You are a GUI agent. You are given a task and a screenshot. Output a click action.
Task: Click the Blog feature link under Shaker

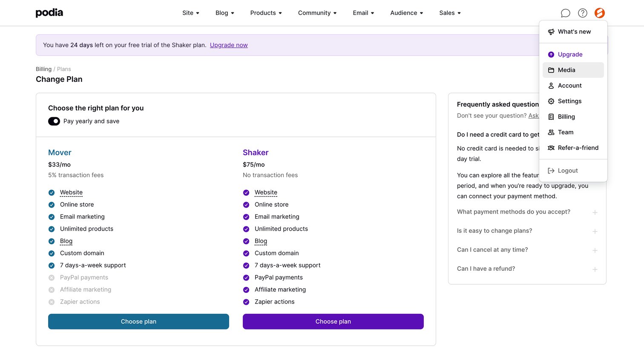[x=261, y=241]
